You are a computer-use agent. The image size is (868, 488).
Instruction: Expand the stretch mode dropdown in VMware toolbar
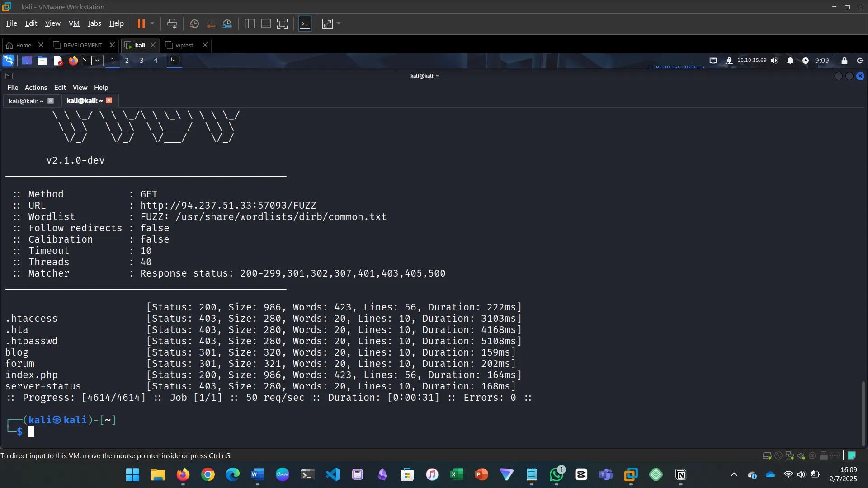click(x=338, y=23)
